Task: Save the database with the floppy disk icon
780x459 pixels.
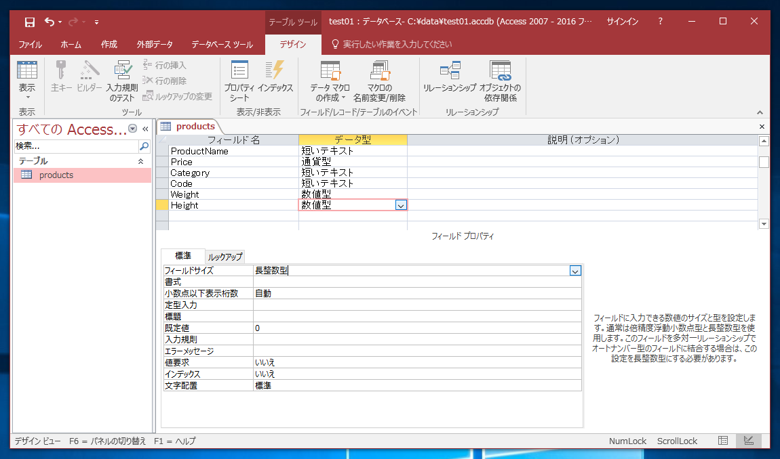Action: (x=30, y=22)
